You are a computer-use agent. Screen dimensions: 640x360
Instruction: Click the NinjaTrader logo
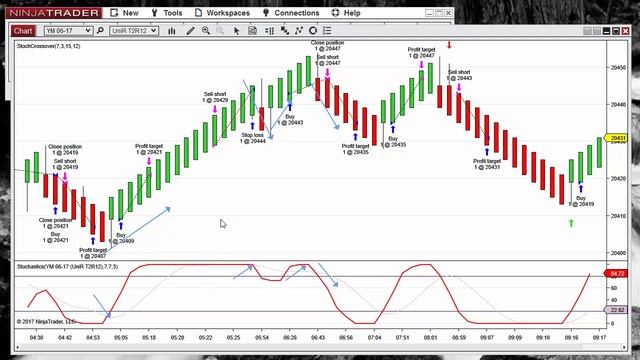(x=53, y=13)
